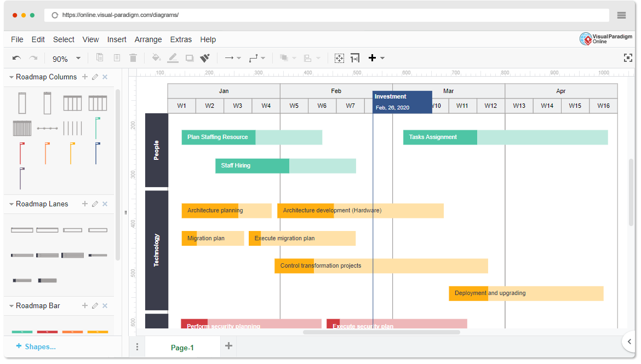Pick the green flag milestone shape
641x364 pixels.
(x=98, y=128)
